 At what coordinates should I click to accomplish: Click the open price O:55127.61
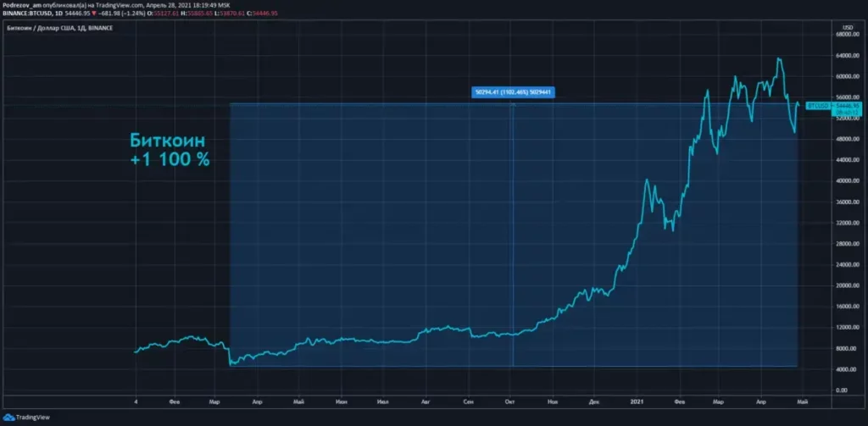coord(163,12)
